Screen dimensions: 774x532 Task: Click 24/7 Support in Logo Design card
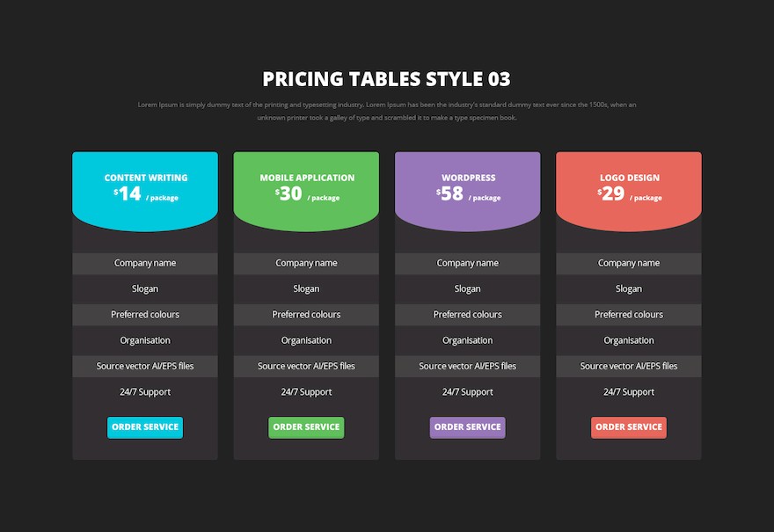click(628, 392)
